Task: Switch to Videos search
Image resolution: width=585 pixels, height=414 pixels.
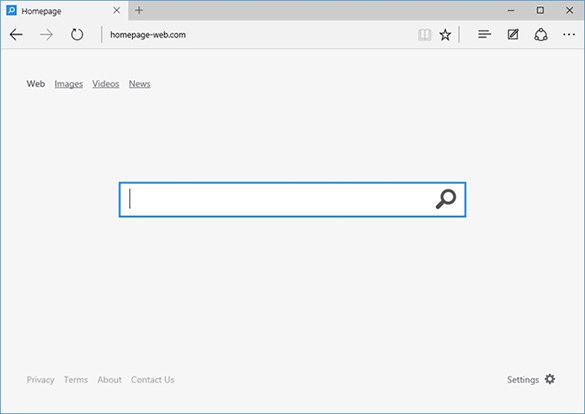Action: [x=106, y=84]
